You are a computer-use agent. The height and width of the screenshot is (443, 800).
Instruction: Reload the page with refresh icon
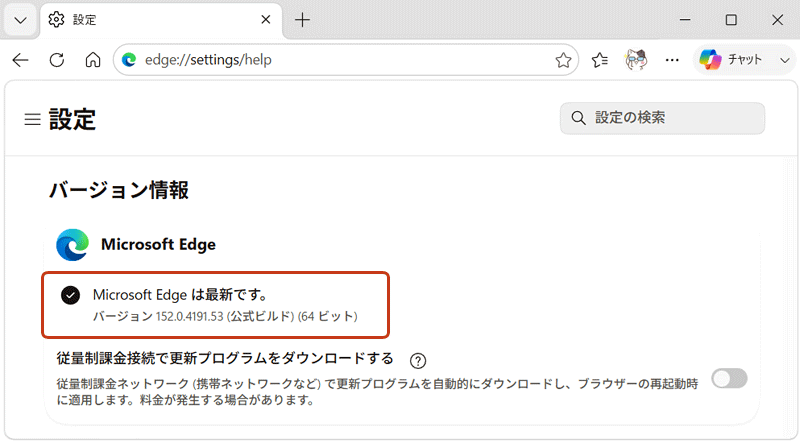(57, 60)
